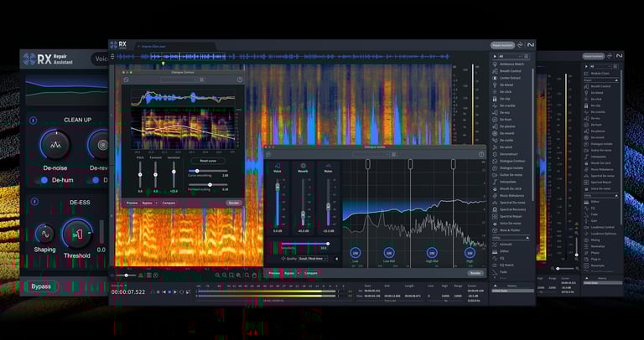Toggle the Low band 100 circle

click(x=355, y=253)
